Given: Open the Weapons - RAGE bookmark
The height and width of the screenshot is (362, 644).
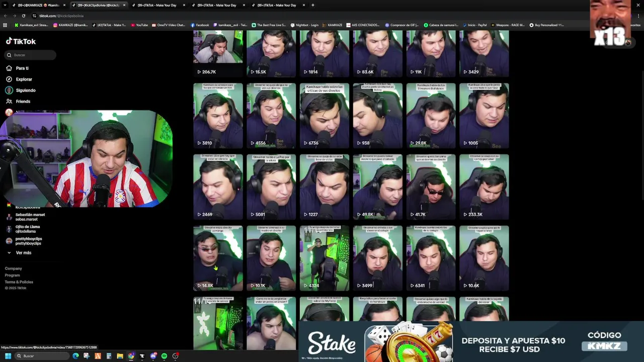Looking at the screenshot, I should tap(507, 25).
